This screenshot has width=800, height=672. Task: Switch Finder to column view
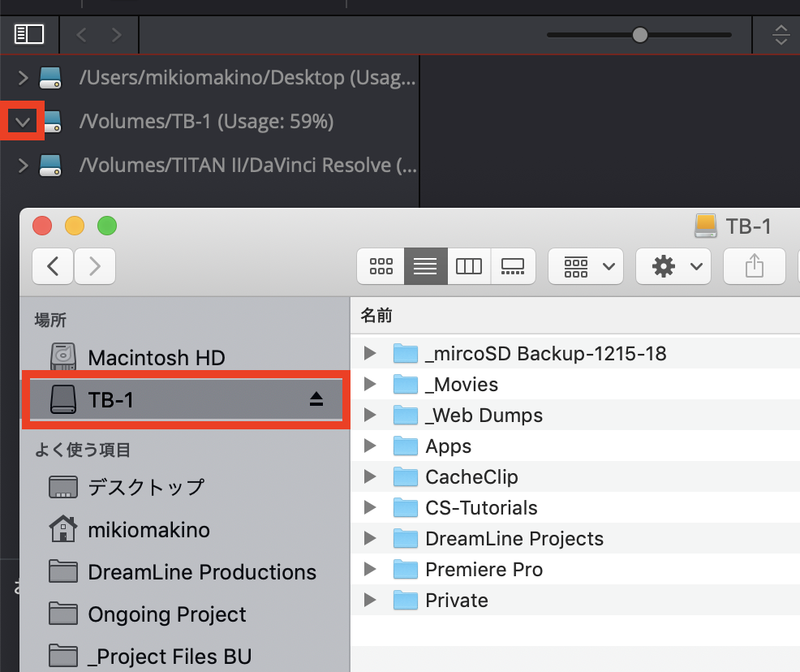click(469, 266)
